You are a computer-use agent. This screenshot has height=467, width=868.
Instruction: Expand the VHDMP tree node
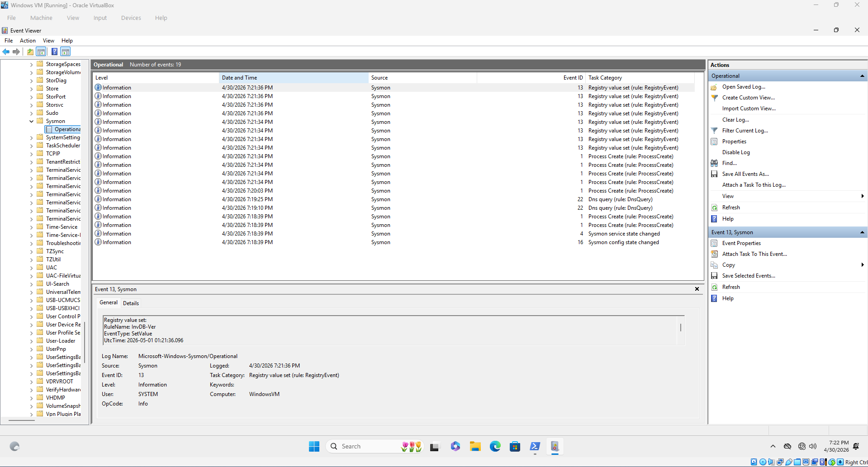32,398
